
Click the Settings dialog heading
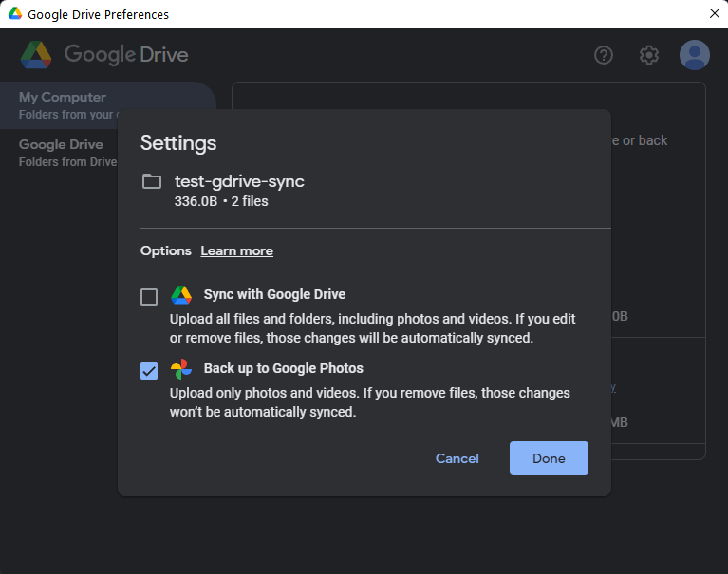(x=178, y=143)
